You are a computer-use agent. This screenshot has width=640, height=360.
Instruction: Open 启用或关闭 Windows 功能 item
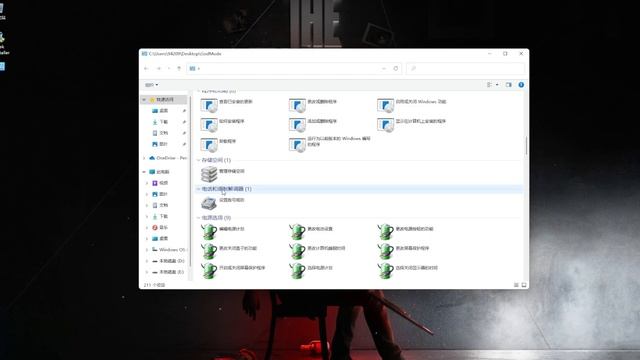(412, 105)
